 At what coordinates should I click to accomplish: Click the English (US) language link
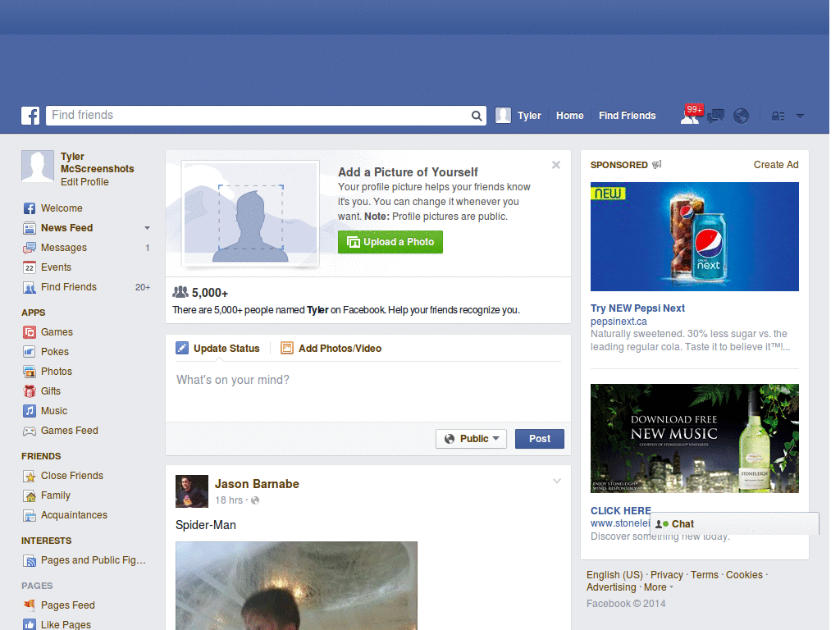[x=614, y=575]
